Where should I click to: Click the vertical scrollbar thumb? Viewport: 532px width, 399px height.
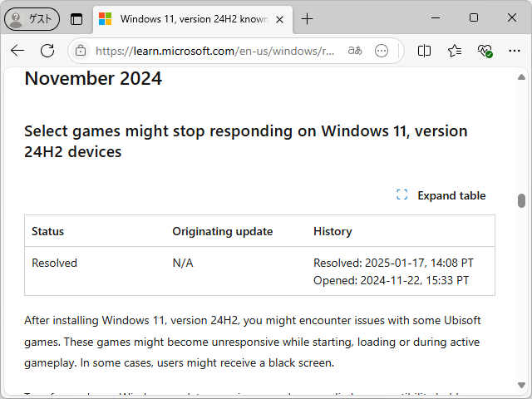click(x=521, y=200)
